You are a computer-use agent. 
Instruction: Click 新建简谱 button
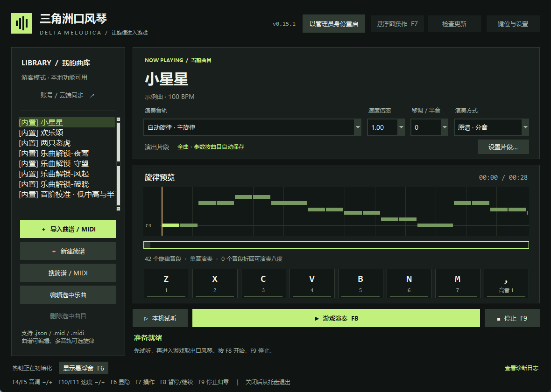coord(68,251)
